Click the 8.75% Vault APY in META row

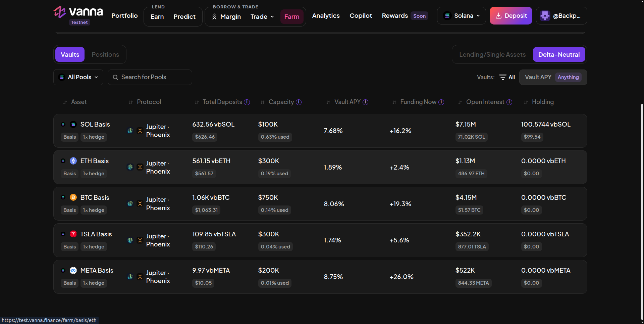pyautogui.click(x=333, y=277)
